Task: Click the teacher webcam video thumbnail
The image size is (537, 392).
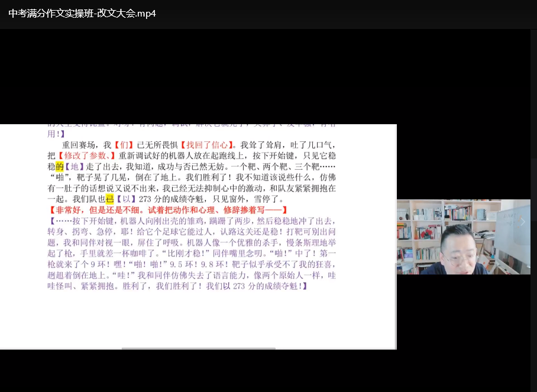Action: 463,237
